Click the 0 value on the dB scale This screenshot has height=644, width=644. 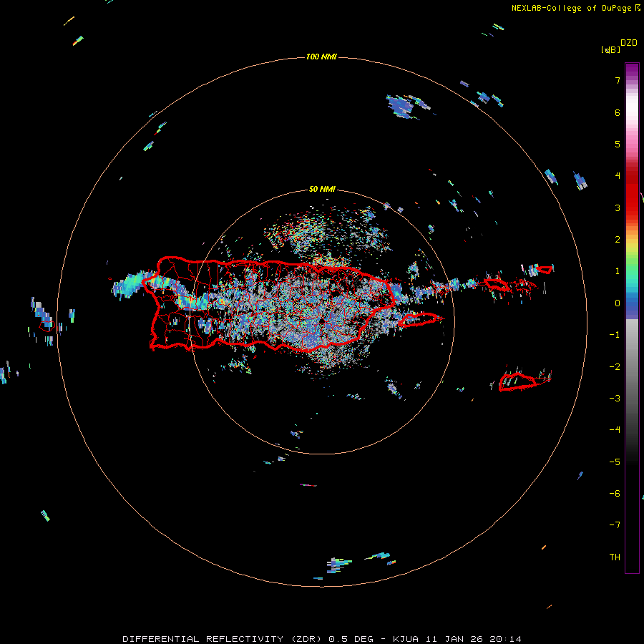coord(618,303)
